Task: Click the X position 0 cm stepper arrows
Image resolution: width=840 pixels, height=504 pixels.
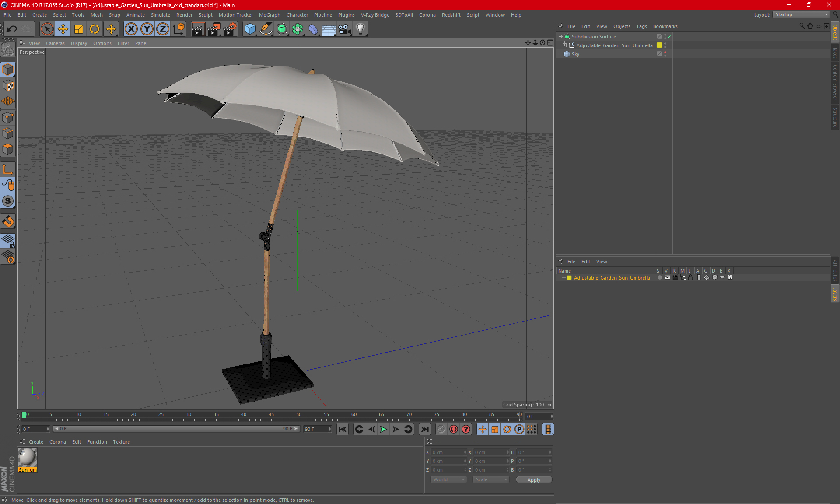Action: (x=465, y=452)
